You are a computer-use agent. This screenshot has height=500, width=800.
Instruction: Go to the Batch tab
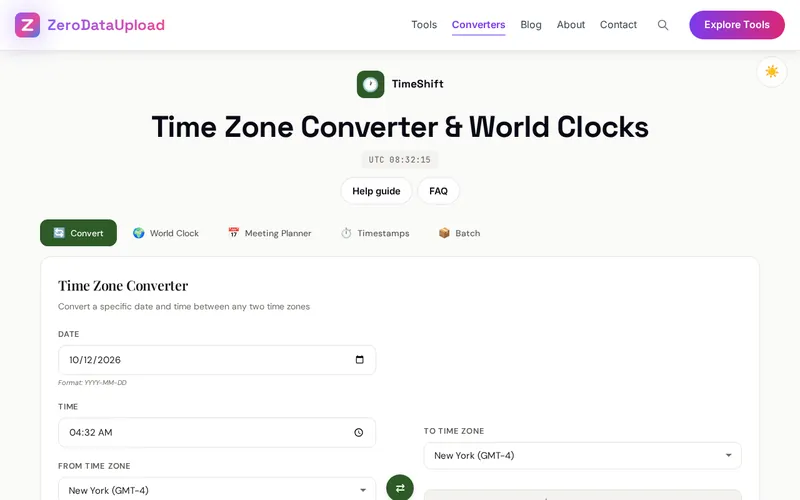click(x=459, y=233)
